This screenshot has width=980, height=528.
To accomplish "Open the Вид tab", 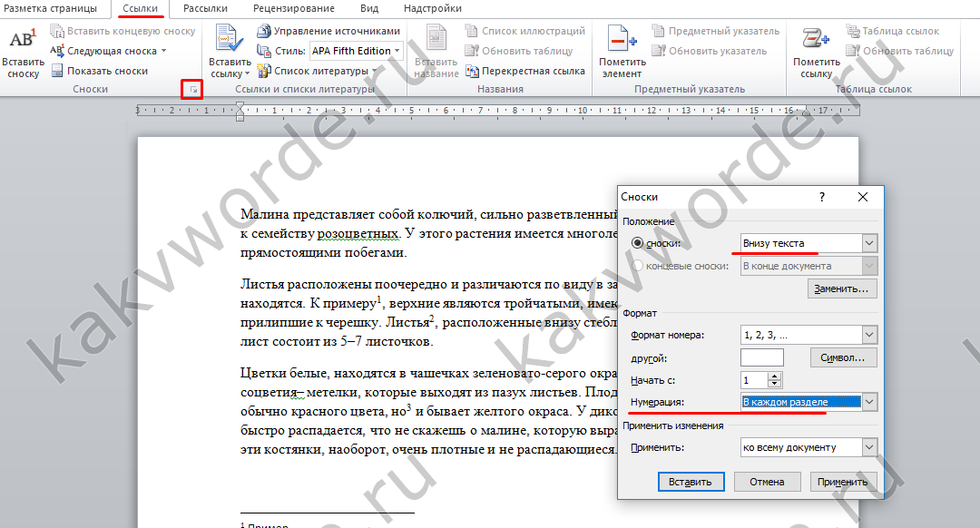I will click(x=368, y=8).
